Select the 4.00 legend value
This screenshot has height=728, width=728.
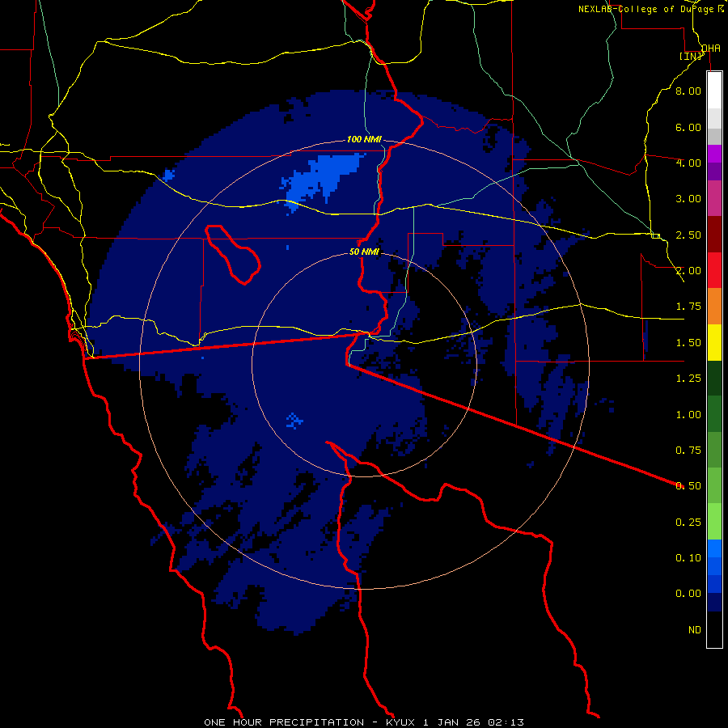pyautogui.click(x=688, y=163)
